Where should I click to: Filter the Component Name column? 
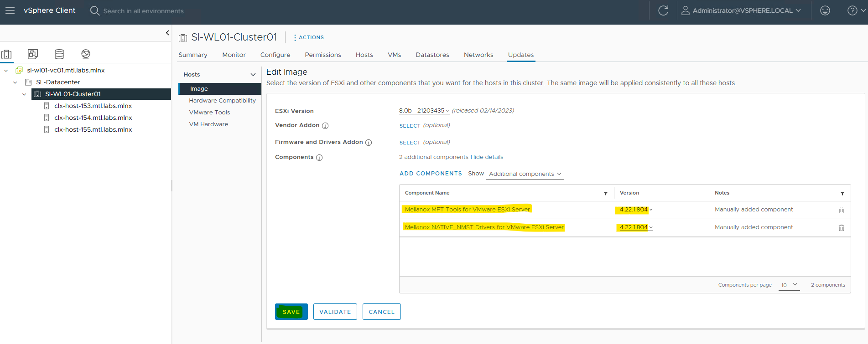point(606,194)
